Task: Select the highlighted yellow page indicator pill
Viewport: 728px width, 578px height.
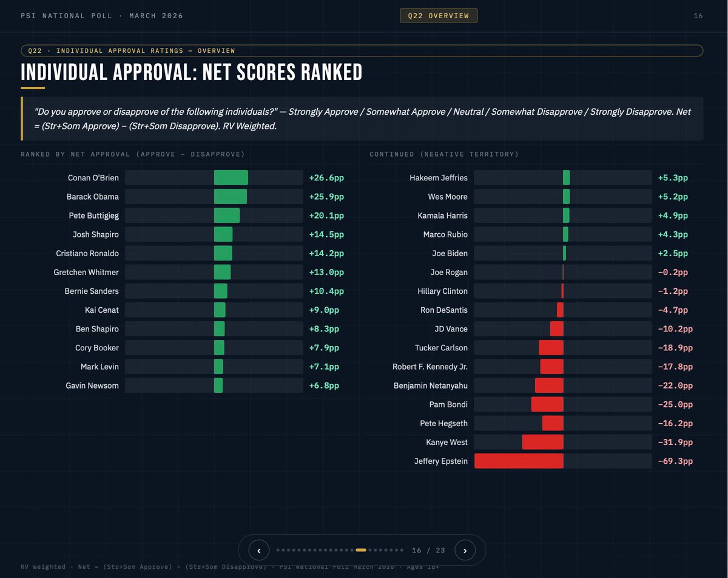Action: pos(361,550)
